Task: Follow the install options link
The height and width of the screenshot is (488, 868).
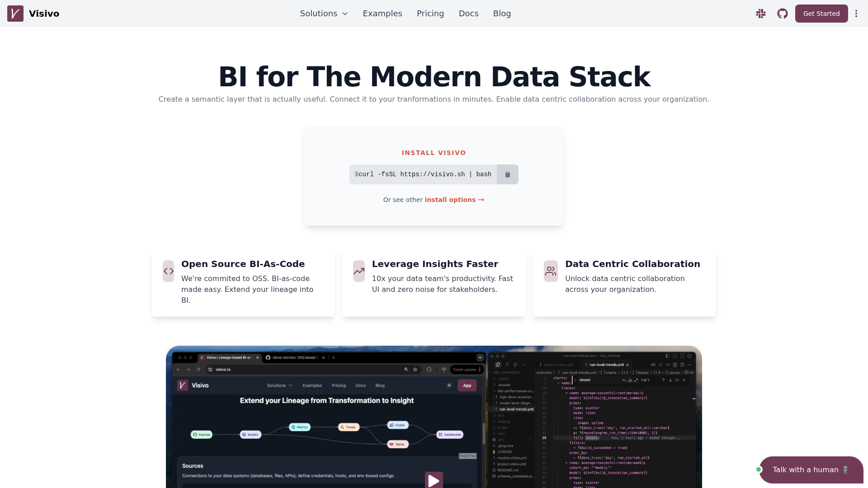Action: pos(454,200)
